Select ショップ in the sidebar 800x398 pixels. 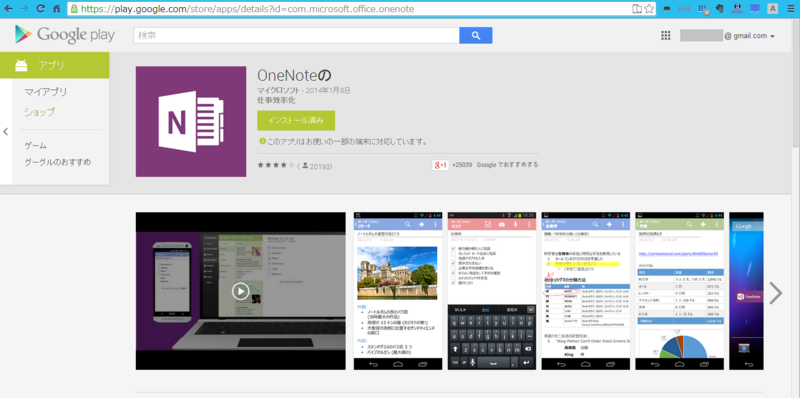coord(40,112)
